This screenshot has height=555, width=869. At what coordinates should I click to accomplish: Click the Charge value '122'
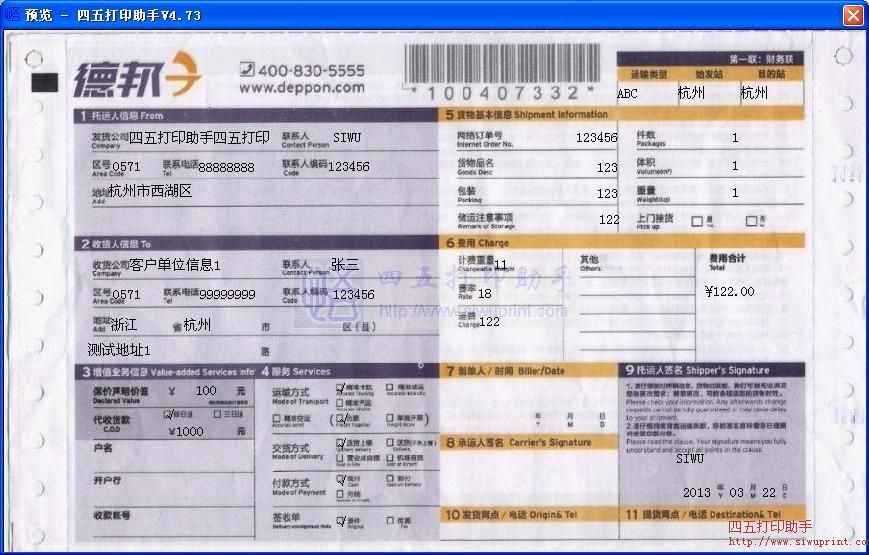489,322
